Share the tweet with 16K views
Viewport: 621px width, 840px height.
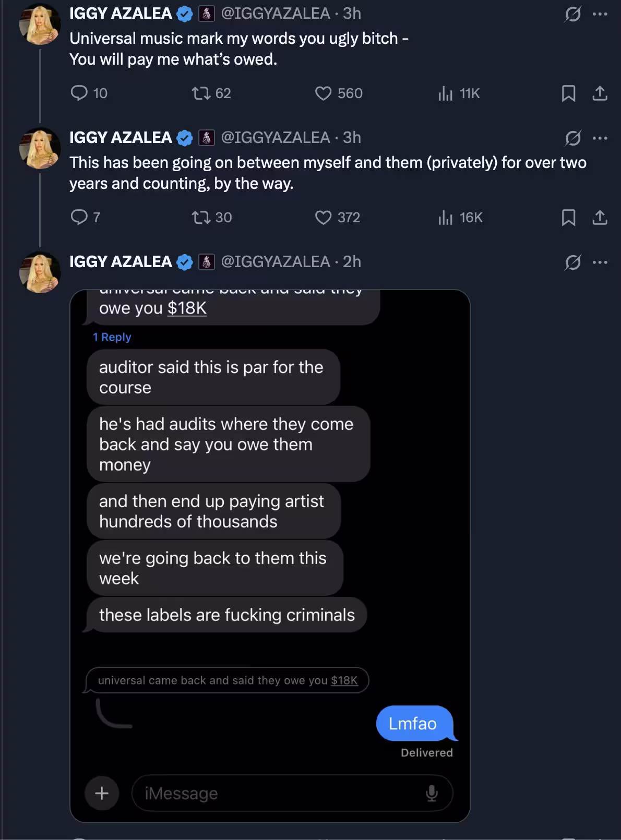pos(600,217)
